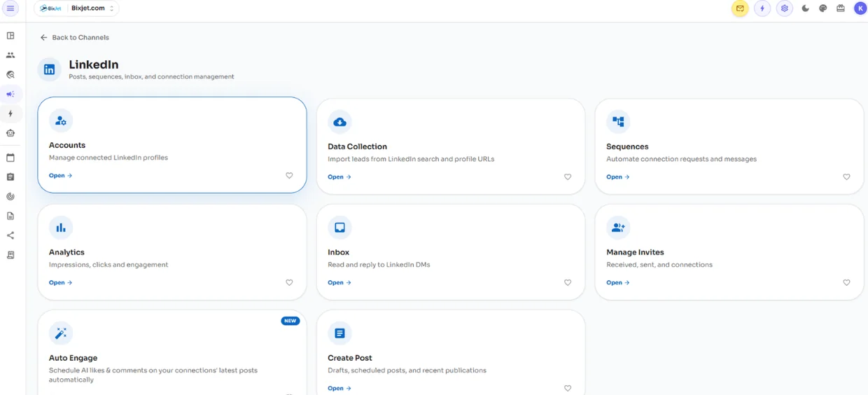Click the LinkedIn logo icon beside page title

click(x=49, y=69)
